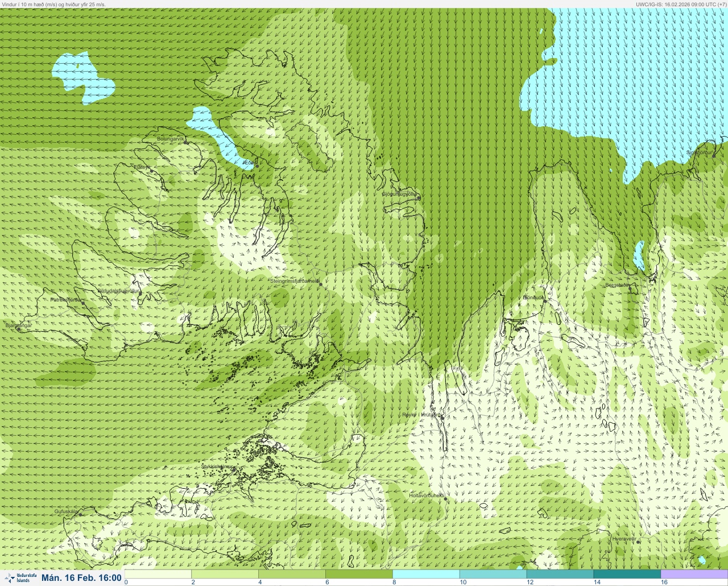Screen dimensions: 728x586
Task: Click the 'Hveravellir' label
Action: click(624, 539)
